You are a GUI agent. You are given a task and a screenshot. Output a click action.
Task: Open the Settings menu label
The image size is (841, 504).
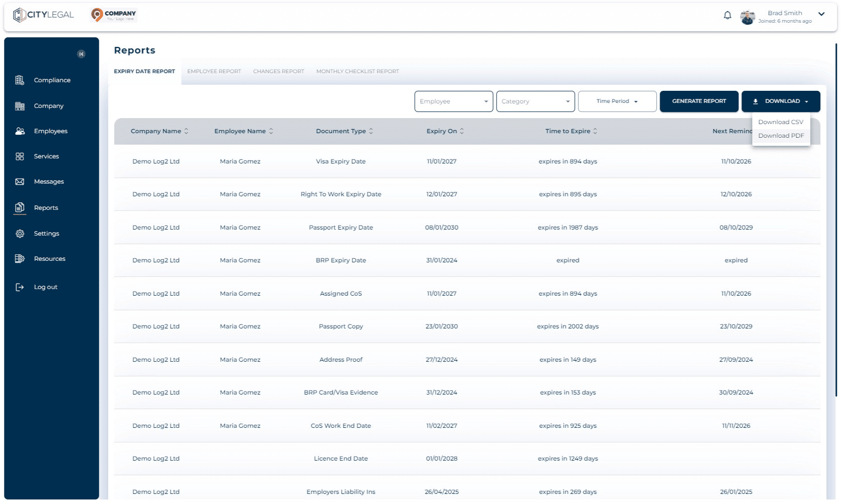tap(46, 234)
